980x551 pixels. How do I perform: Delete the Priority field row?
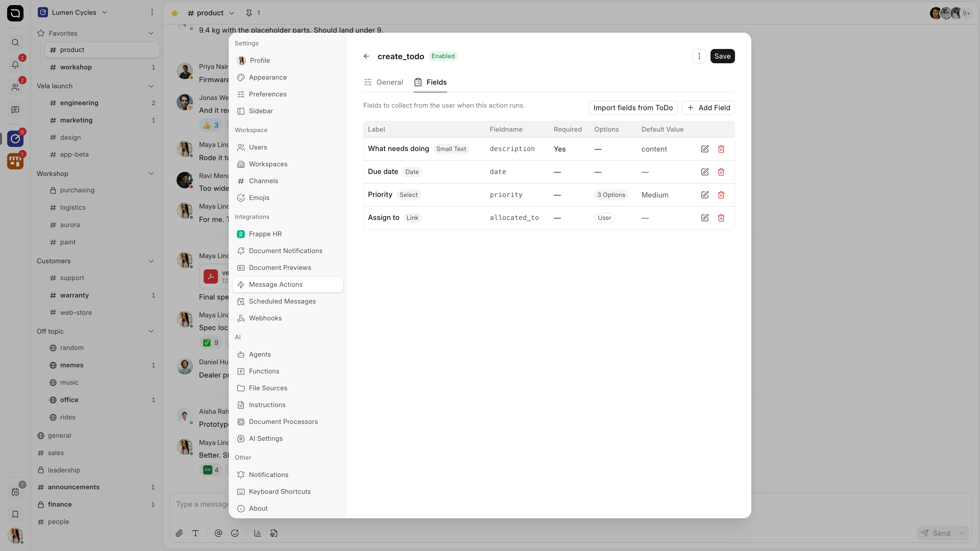[721, 195]
